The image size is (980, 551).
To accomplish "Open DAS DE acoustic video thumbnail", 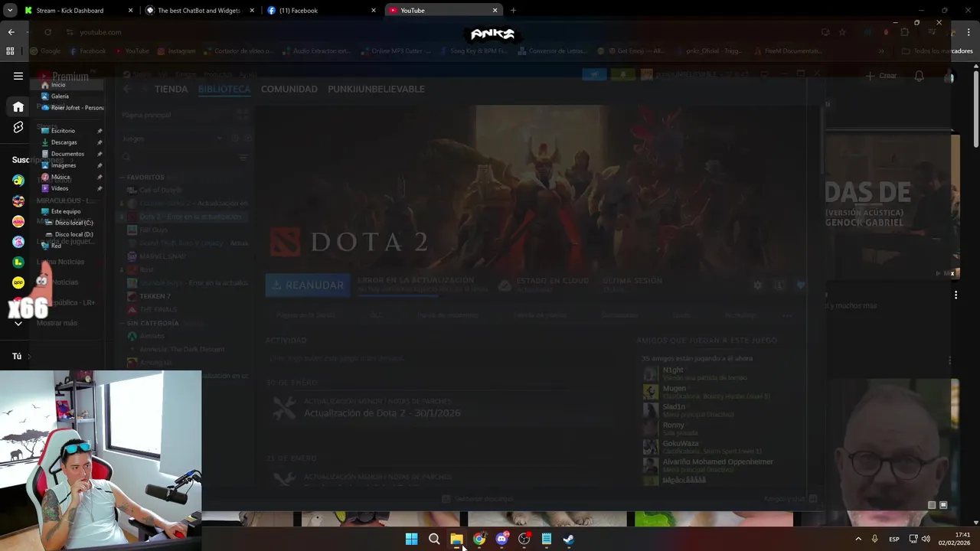I will pyautogui.click(x=892, y=207).
